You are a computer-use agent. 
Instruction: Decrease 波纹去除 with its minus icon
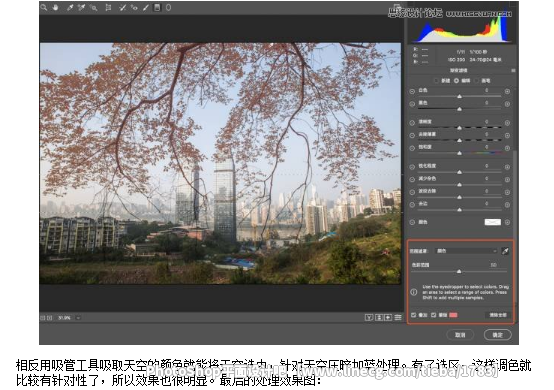coord(412,193)
